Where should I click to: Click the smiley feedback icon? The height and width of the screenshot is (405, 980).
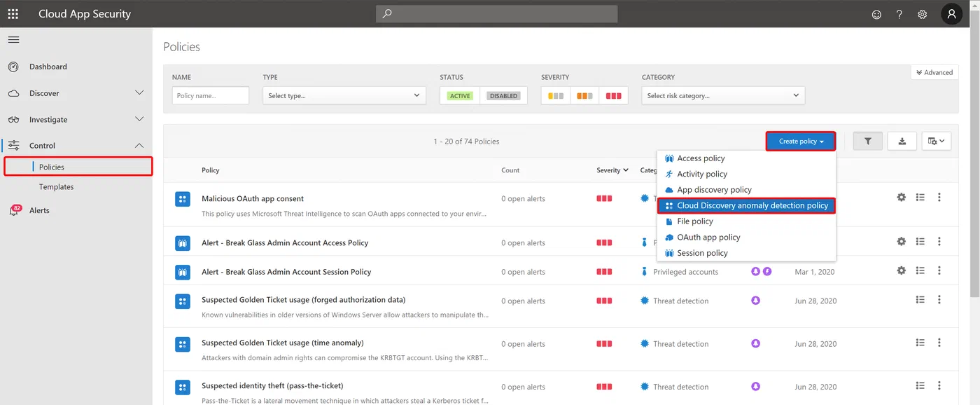pos(876,14)
